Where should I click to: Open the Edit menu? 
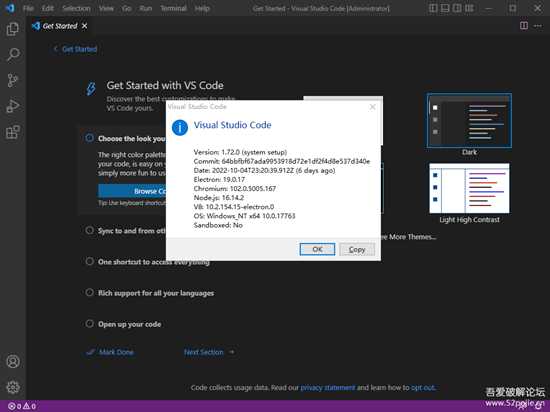pos(48,8)
